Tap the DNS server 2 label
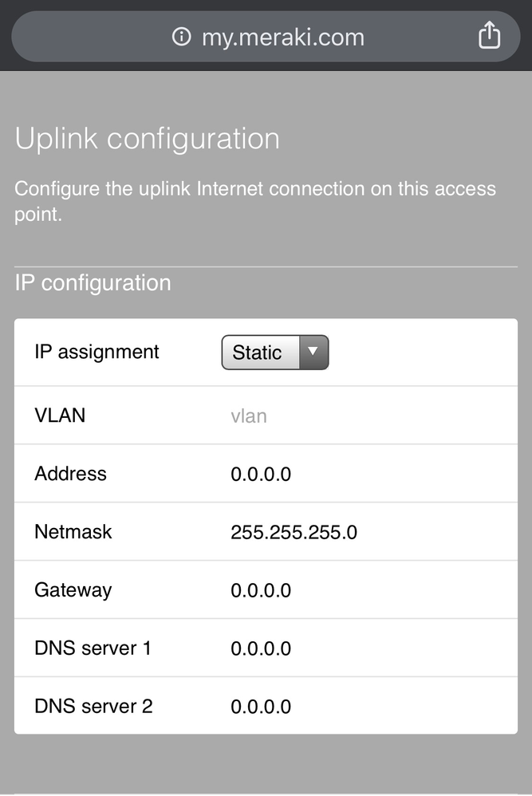 pos(93,707)
